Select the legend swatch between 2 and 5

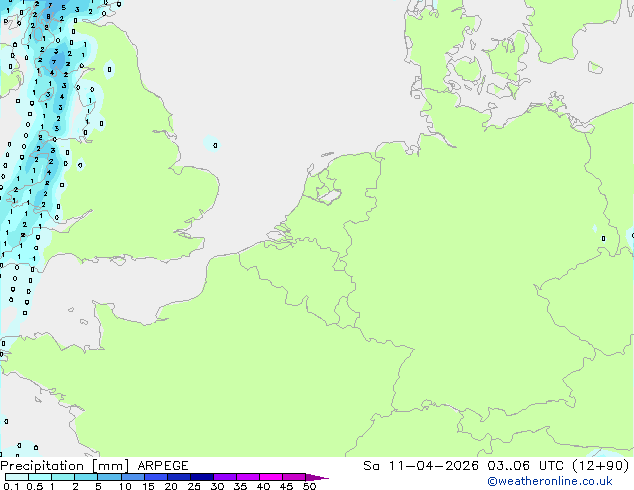coord(86,477)
